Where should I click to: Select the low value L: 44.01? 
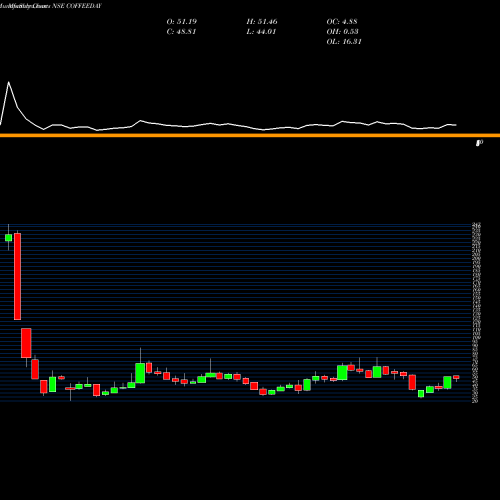coord(261,32)
